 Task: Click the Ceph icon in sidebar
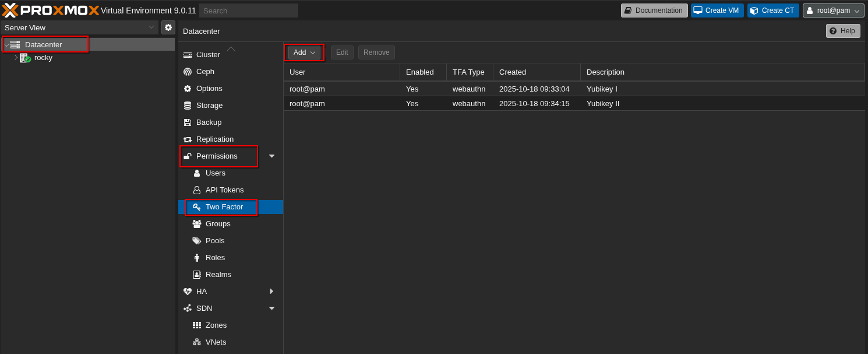[188, 72]
